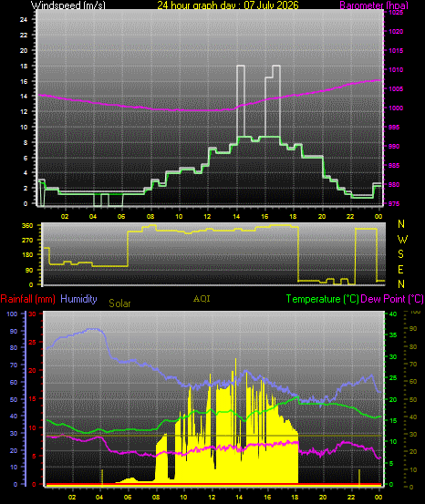Click the 360 value on wind direction axis
Viewport: 425px width, 504px height.
[27, 226]
